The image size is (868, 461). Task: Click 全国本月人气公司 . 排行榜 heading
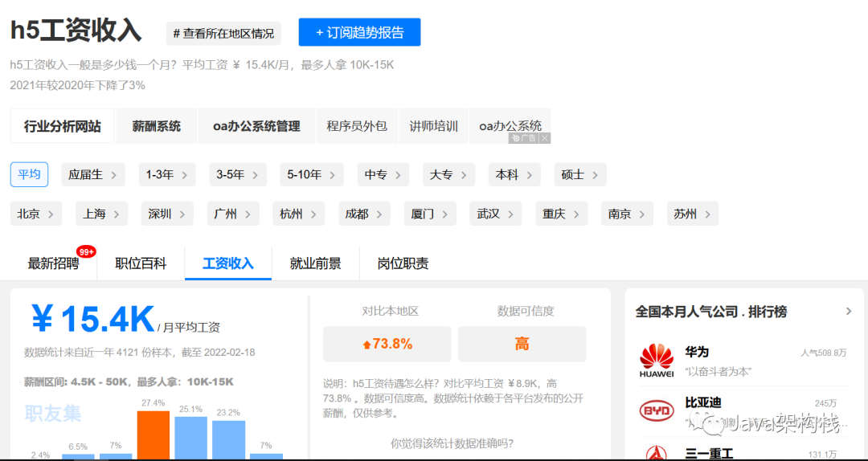(710, 312)
